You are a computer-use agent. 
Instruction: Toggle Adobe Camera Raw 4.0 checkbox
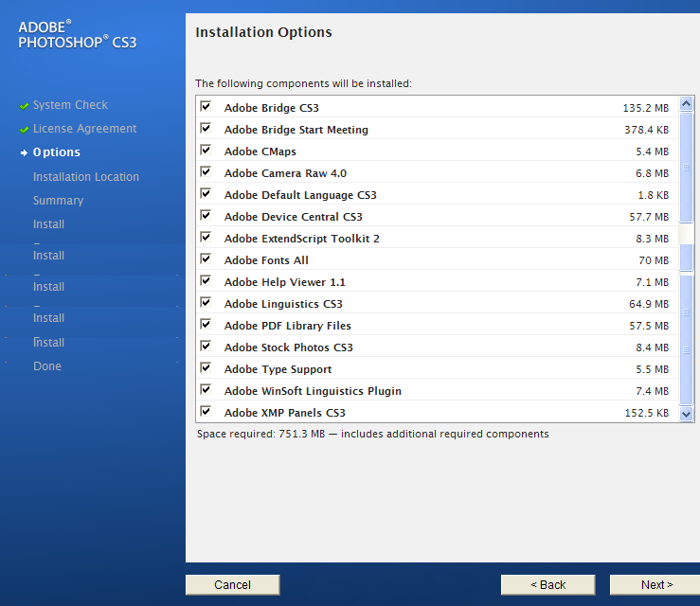[206, 171]
